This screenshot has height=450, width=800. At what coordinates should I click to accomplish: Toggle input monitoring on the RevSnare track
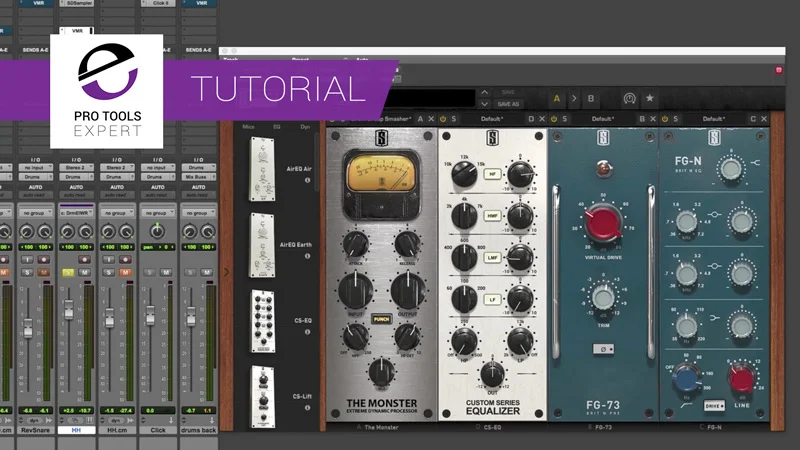point(27,260)
